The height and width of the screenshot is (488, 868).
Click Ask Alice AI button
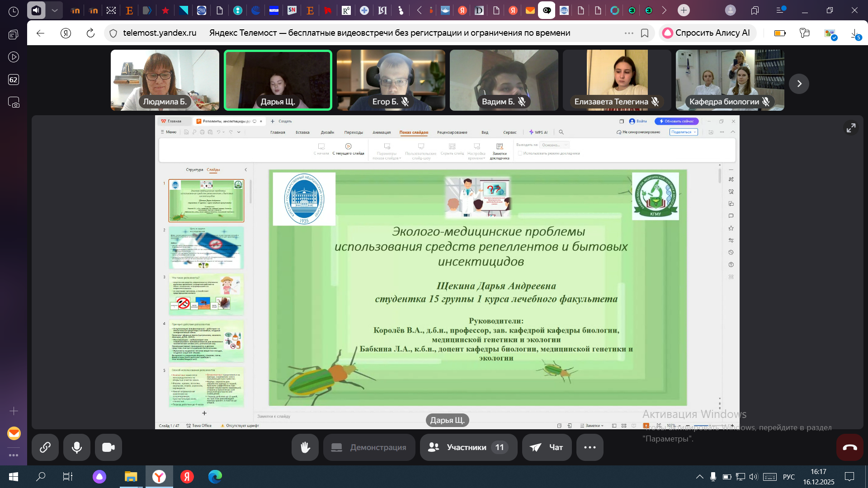[x=707, y=33]
